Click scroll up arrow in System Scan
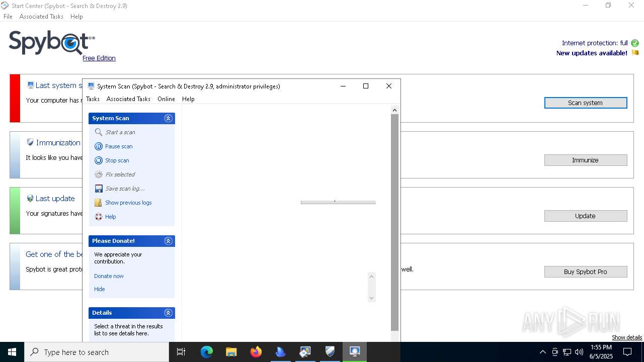The image size is (644, 362). 395,110
